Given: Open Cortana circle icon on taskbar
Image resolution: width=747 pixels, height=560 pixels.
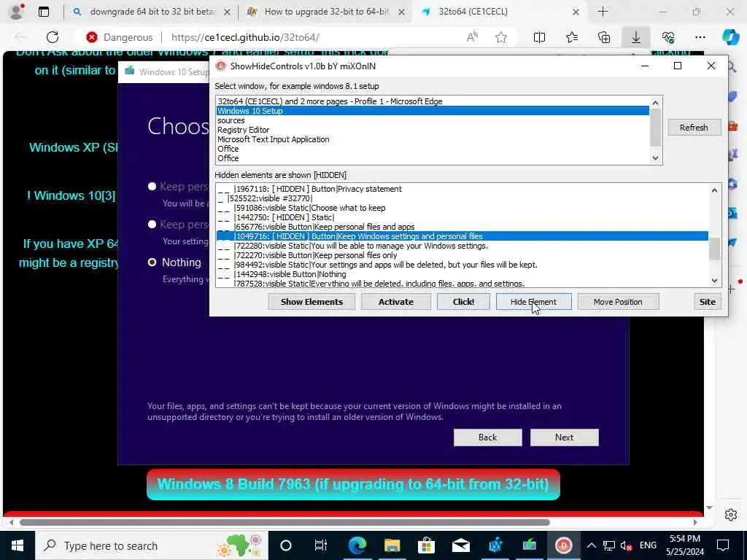Looking at the screenshot, I should [x=286, y=545].
